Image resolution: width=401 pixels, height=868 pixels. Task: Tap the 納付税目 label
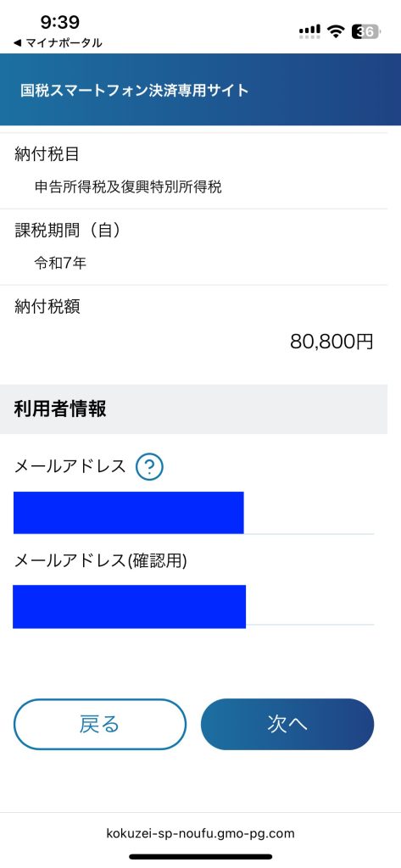point(47,154)
